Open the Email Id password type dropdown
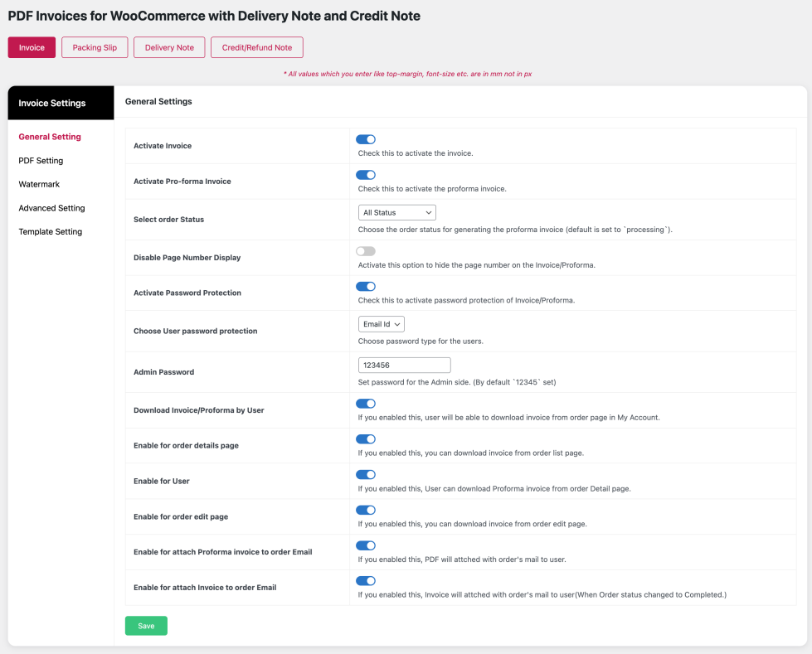The width and height of the screenshot is (812, 654). pyautogui.click(x=382, y=324)
